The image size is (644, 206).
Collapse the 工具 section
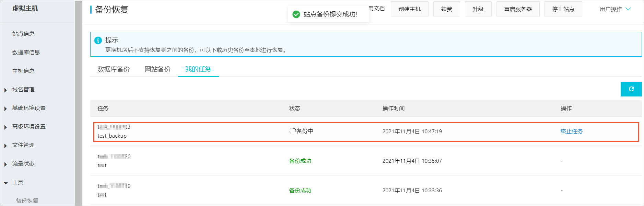tap(18, 182)
